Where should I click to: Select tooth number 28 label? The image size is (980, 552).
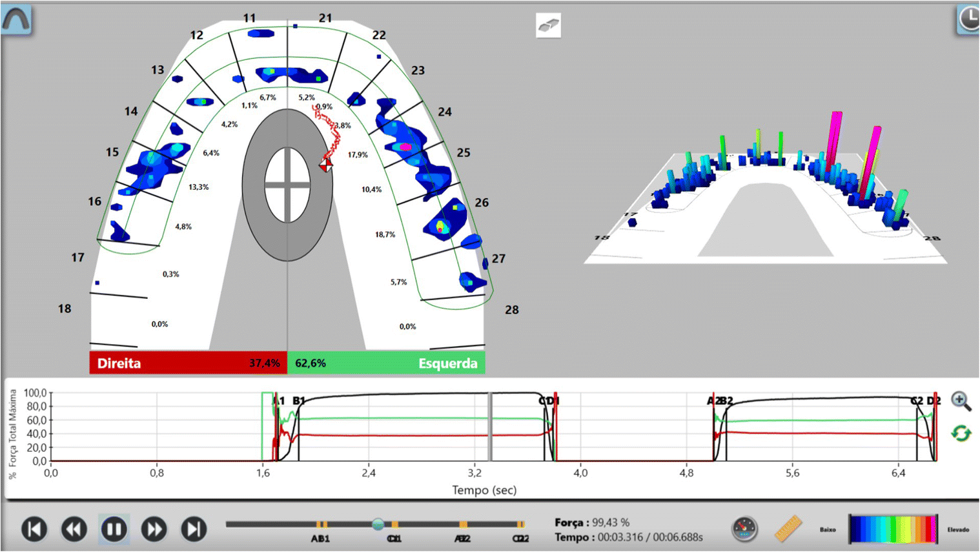point(512,310)
